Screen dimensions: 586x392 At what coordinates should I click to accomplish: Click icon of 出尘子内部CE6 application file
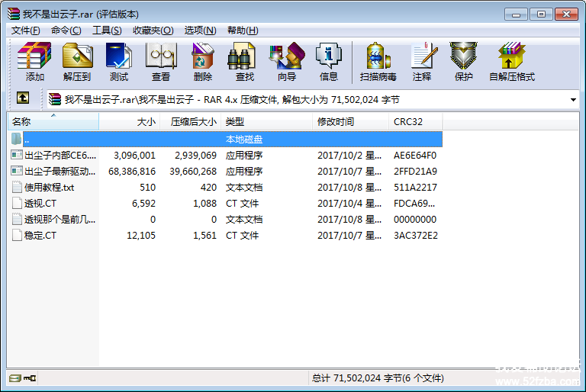(x=17, y=155)
